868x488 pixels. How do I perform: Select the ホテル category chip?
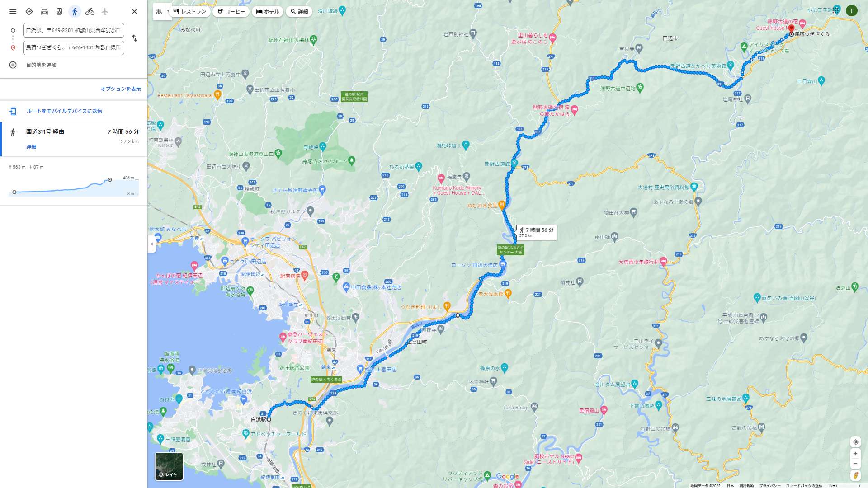tap(268, 12)
